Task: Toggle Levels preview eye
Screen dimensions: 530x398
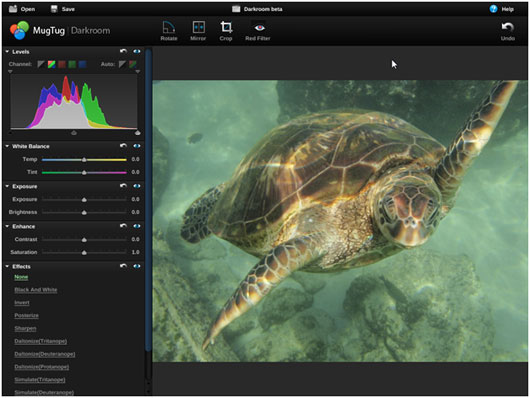Action: (x=137, y=51)
